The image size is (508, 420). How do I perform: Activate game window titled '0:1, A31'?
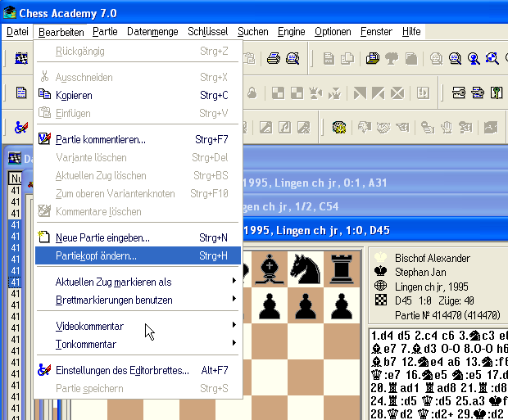pos(375,183)
